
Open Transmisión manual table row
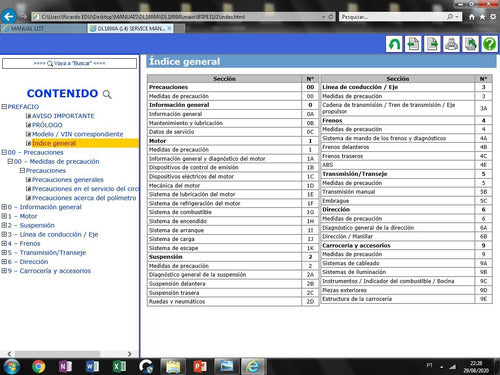[x=406, y=192]
